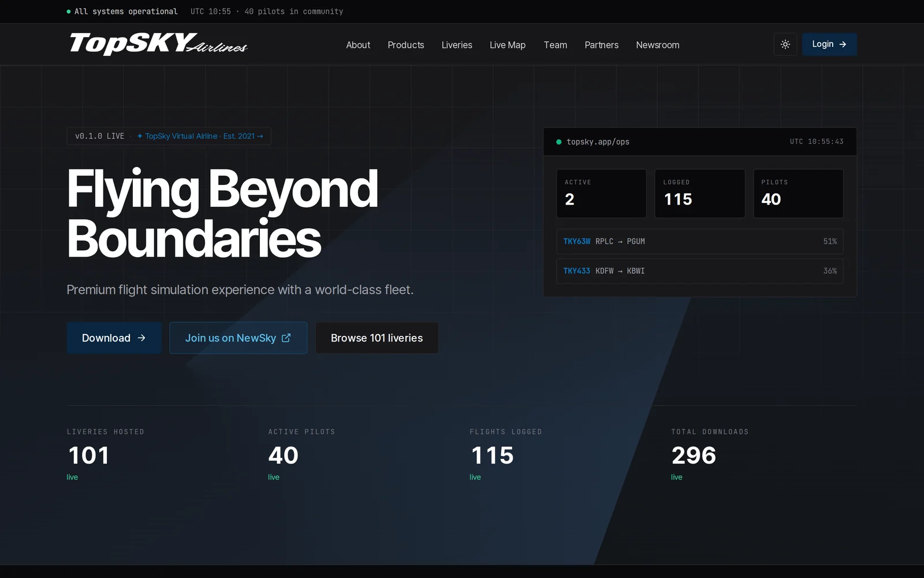Screen dimensions: 924x578
Task: Open the Partners page
Action: point(601,45)
